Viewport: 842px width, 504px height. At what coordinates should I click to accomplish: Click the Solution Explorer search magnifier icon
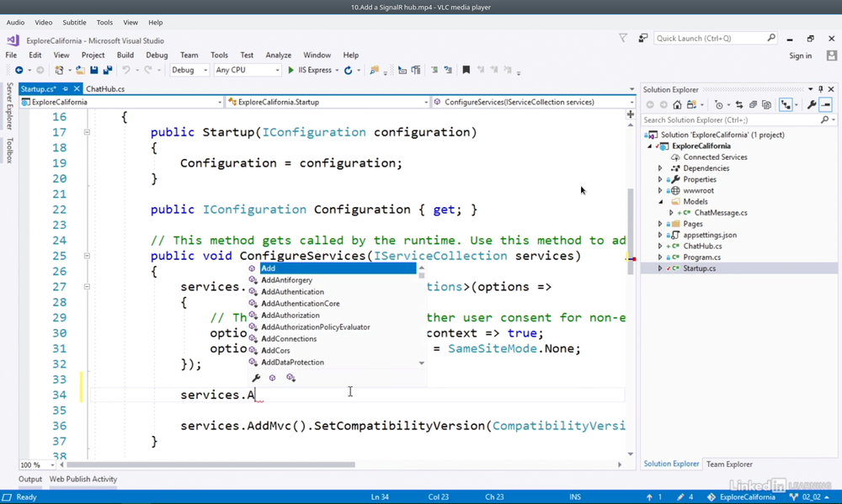coord(825,120)
